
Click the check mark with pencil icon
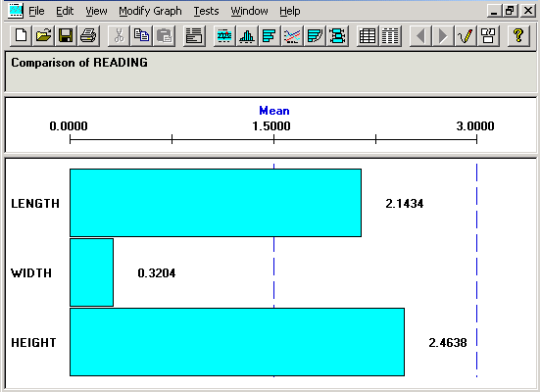[x=466, y=36]
